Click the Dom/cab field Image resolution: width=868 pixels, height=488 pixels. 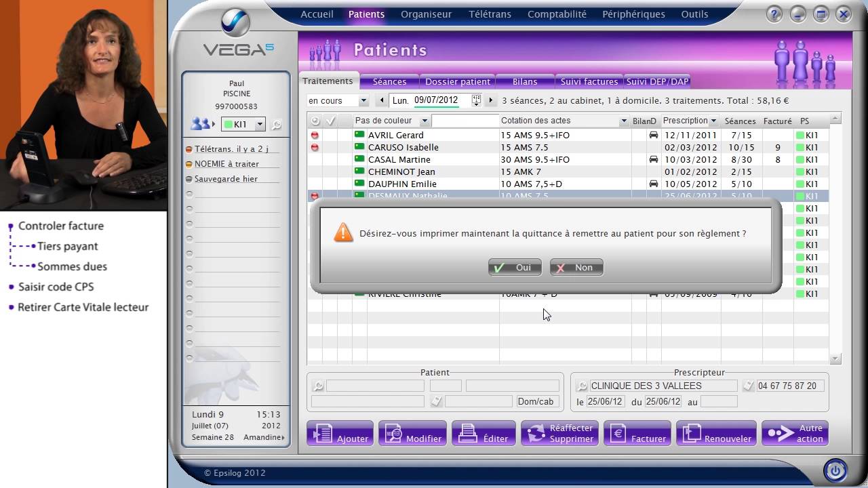click(x=538, y=401)
